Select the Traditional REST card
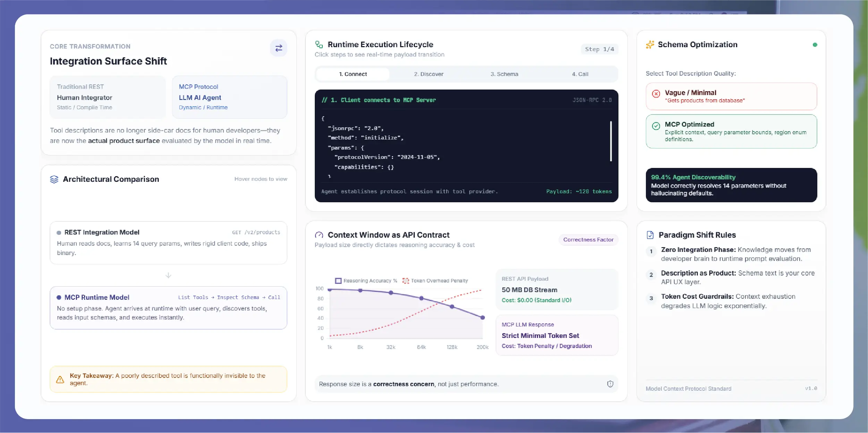868x433 pixels. 108,97
